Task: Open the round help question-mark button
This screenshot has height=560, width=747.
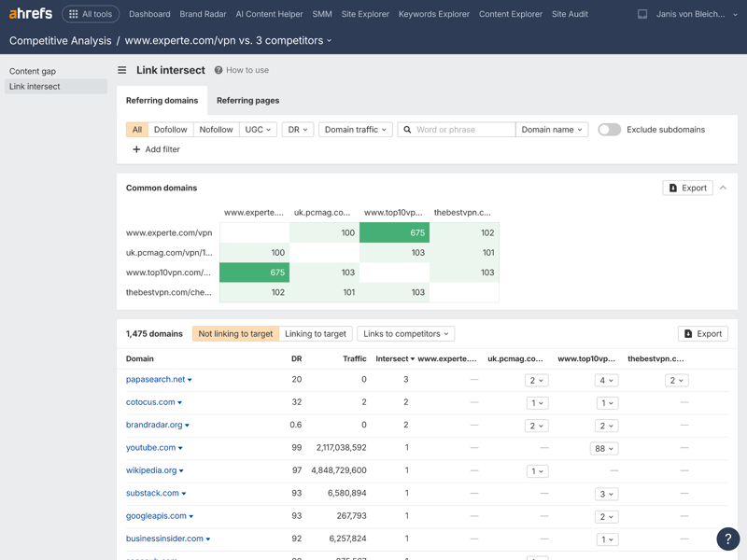Action: pyautogui.click(x=727, y=539)
